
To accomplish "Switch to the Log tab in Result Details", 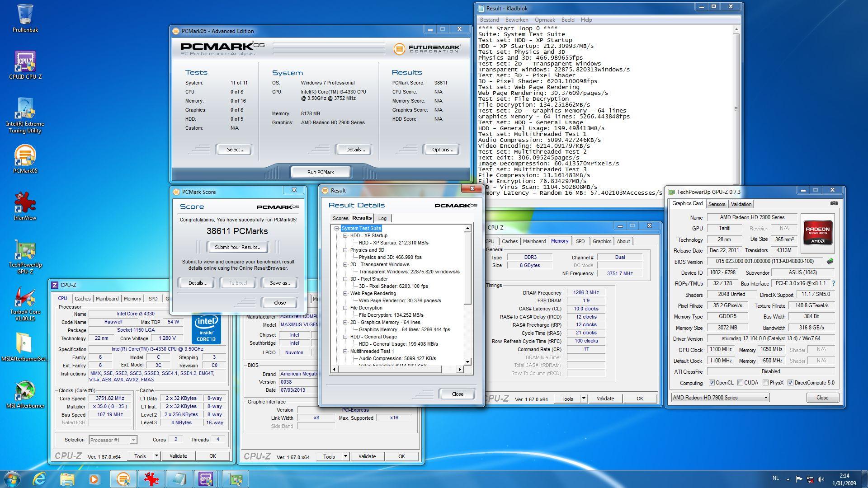I will pos(382,218).
